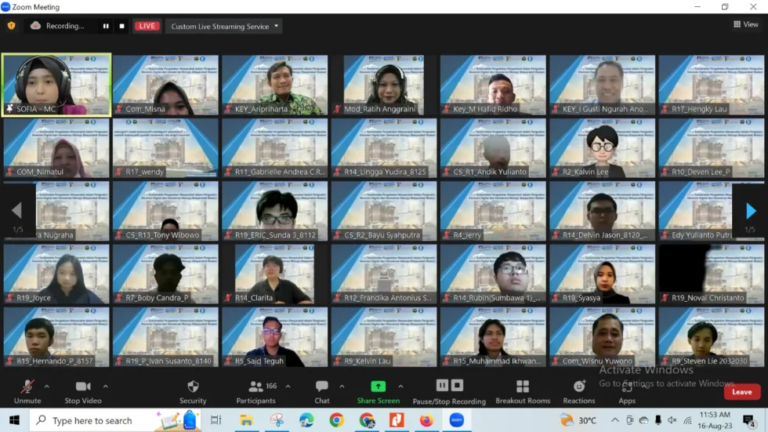
Task: Open Breakout Rooms
Action: pyautogui.click(x=522, y=389)
